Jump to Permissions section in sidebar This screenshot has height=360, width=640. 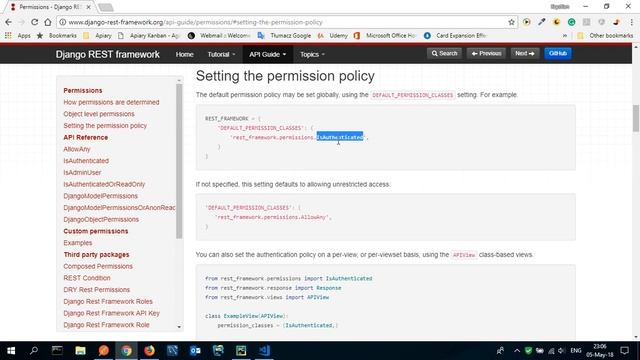(83, 91)
